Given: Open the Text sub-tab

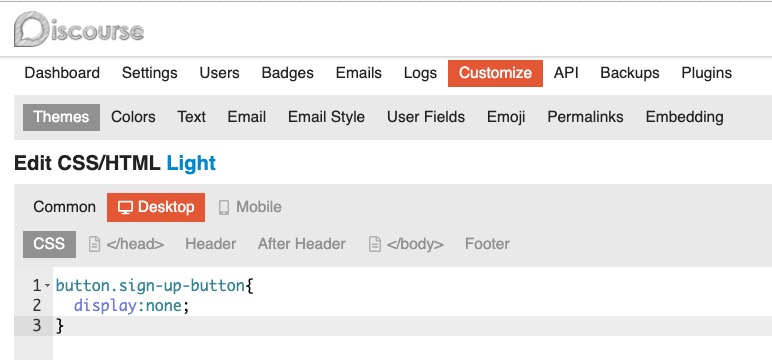Looking at the screenshot, I should [x=192, y=117].
